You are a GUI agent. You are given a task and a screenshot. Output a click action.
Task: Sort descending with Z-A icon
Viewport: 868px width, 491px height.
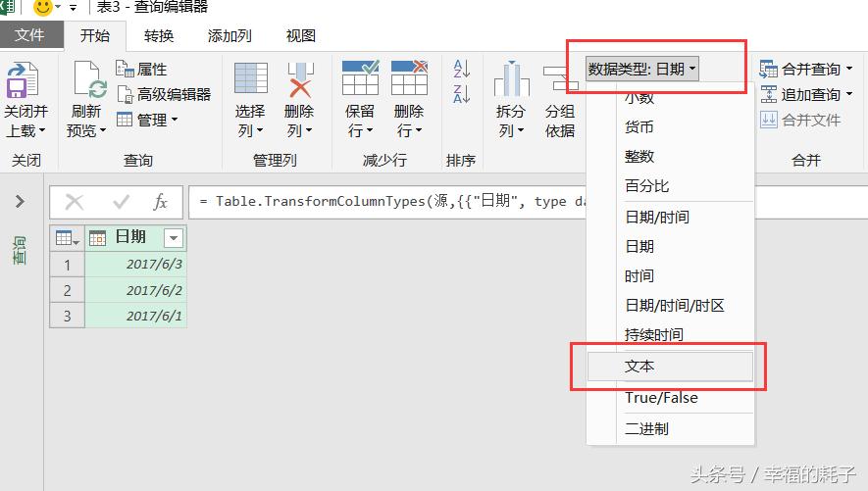tap(462, 94)
